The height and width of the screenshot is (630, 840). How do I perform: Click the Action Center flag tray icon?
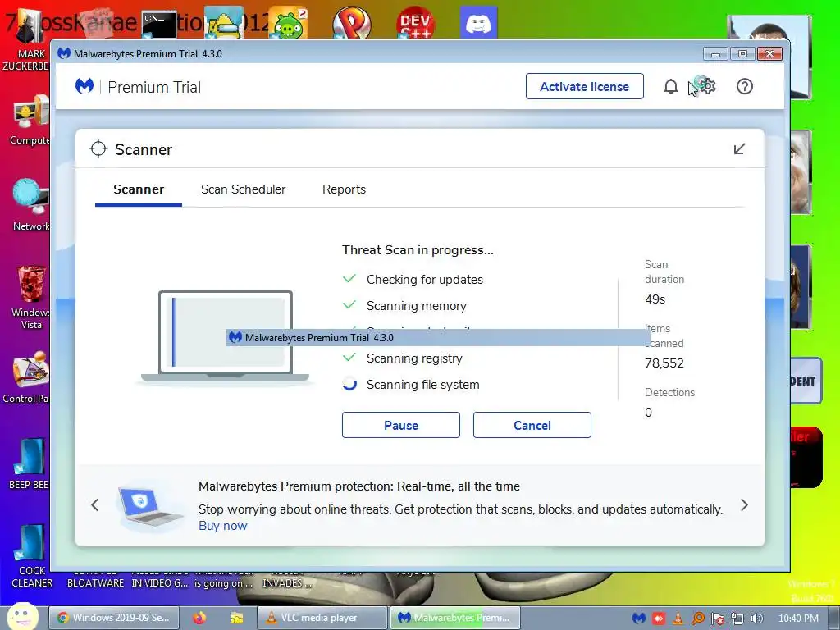[717, 619]
